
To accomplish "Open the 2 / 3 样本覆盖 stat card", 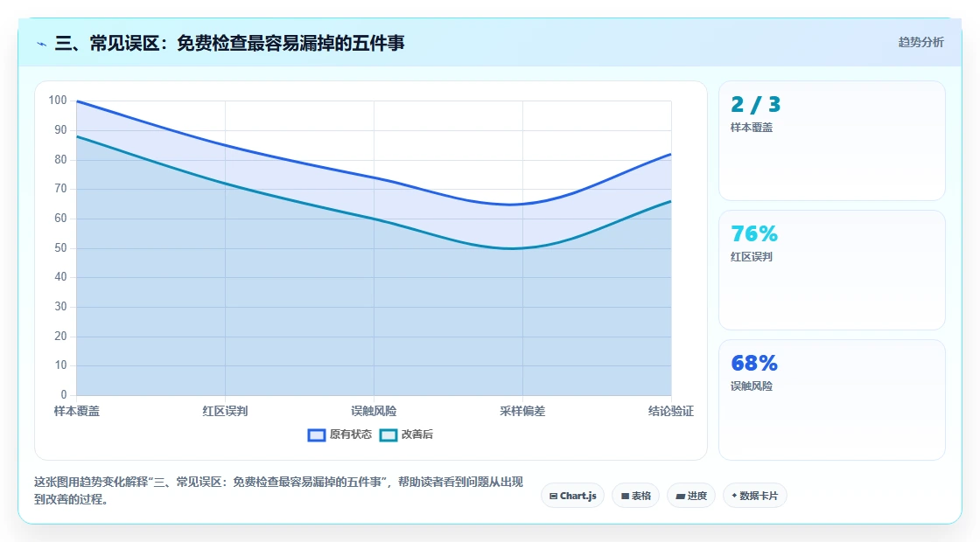I will coord(832,141).
